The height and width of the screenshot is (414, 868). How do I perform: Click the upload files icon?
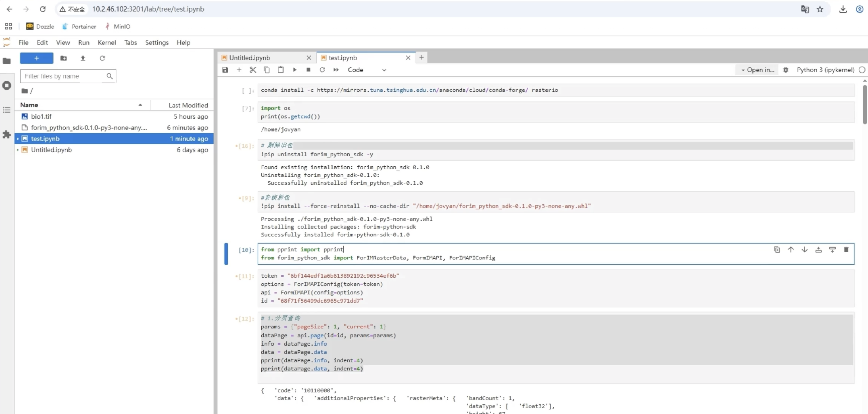coord(83,58)
